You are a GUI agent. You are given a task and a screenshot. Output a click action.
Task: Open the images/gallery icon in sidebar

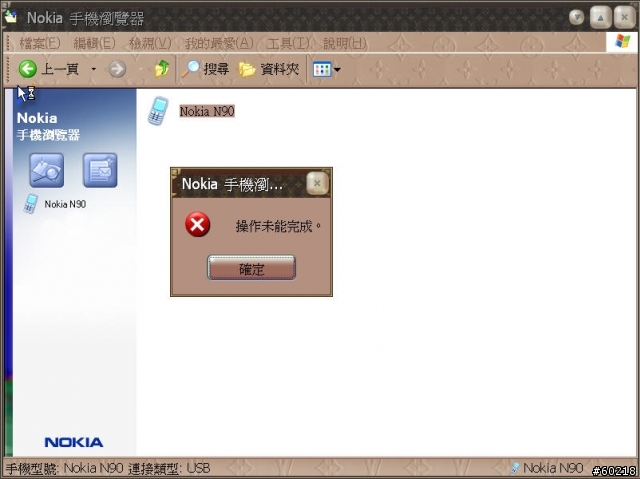click(x=47, y=171)
